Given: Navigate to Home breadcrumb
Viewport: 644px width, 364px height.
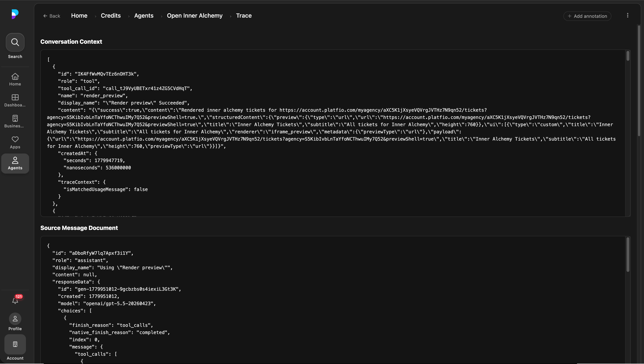Looking at the screenshot, I should pos(79,16).
